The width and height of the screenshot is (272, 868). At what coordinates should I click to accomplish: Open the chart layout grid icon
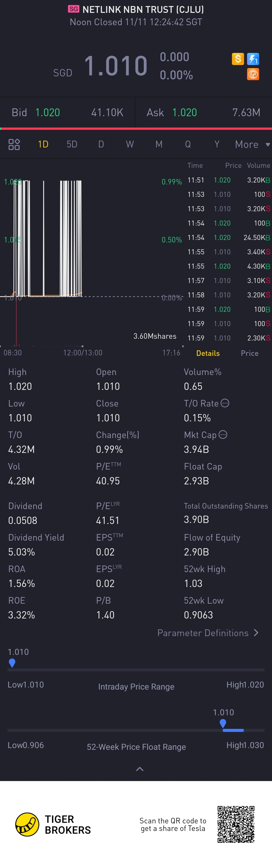[x=14, y=144]
